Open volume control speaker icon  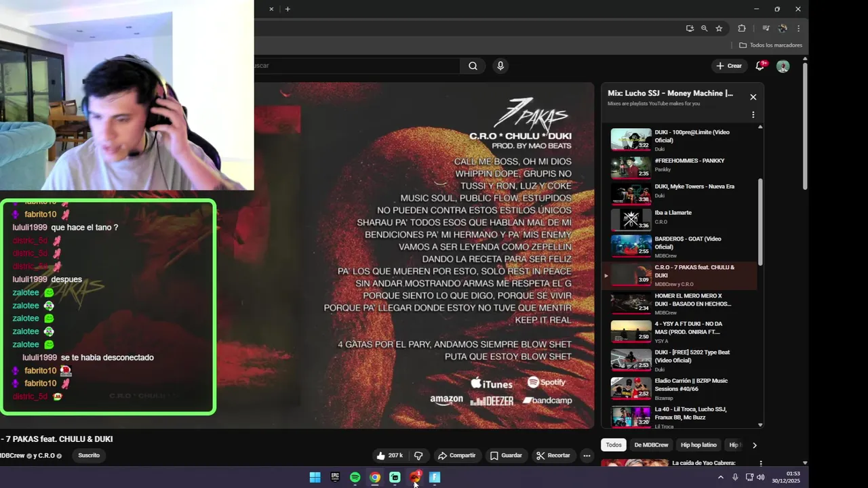tap(761, 477)
